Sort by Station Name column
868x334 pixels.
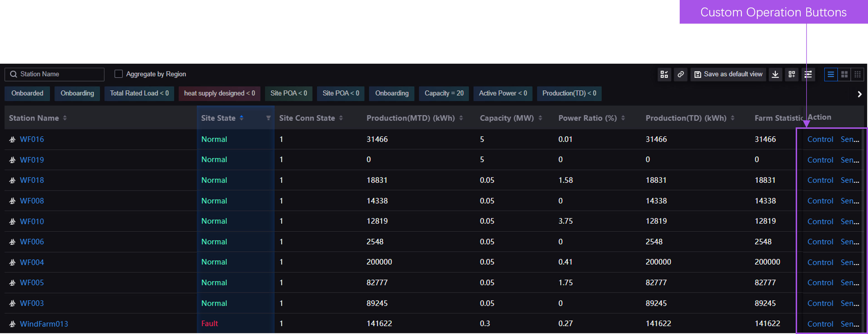click(65, 118)
